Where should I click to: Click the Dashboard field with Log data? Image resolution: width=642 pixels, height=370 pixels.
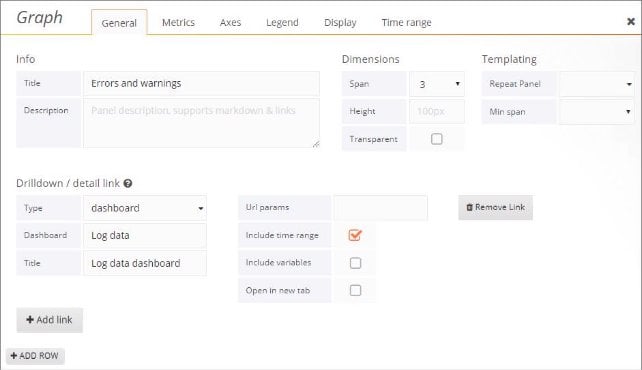(x=145, y=236)
